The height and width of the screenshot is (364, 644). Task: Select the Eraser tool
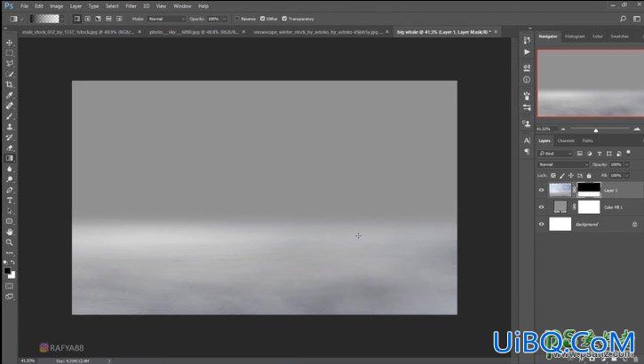[x=9, y=147]
